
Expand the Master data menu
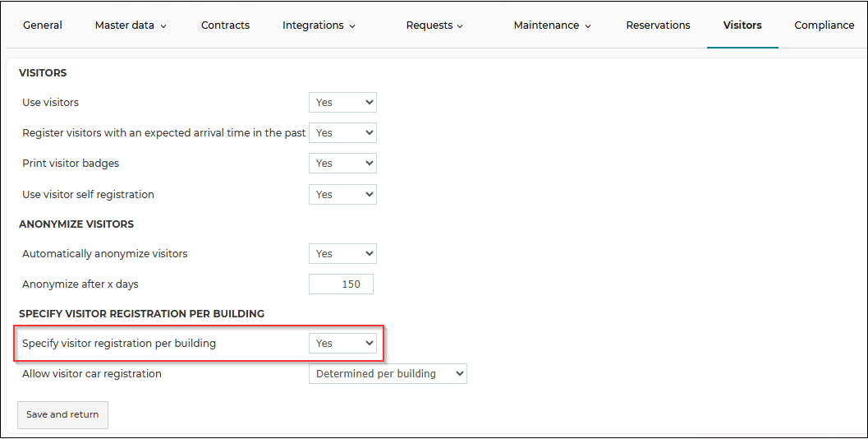(131, 25)
